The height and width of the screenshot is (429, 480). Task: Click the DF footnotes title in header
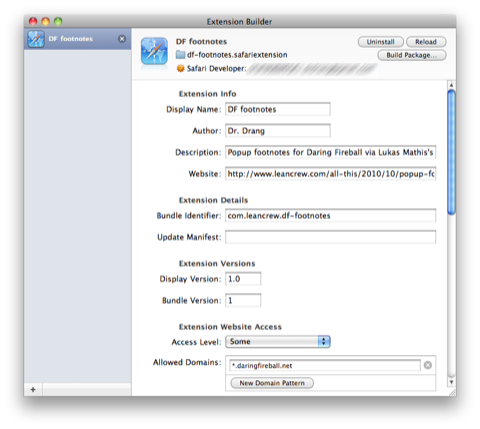201,42
